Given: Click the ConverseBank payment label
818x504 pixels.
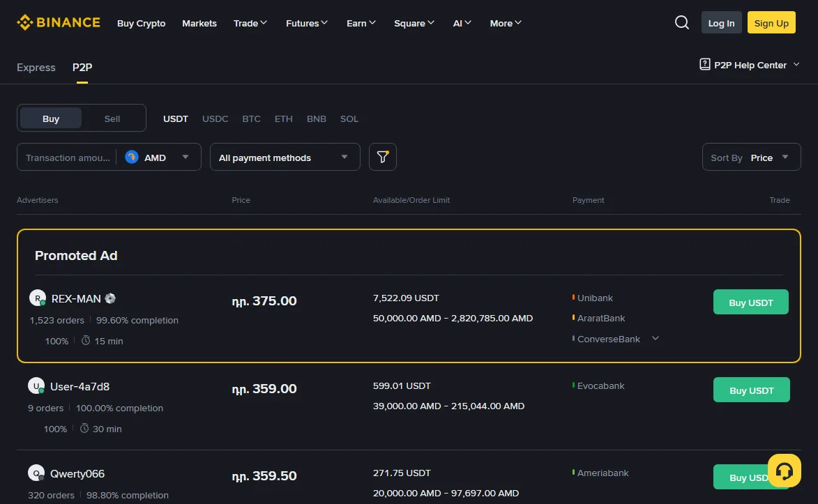Looking at the screenshot, I should tap(609, 339).
